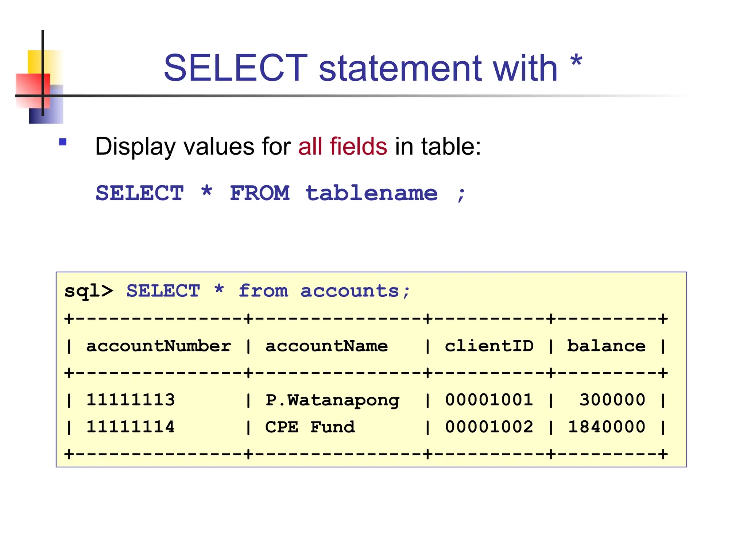Select the clientID column header
Viewport: 747px width, 560px height.
[489, 346]
